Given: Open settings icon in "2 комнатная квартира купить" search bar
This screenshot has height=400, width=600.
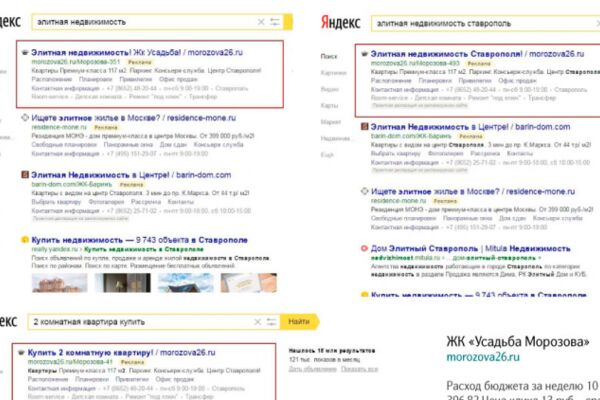Looking at the screenshot, I should pyautogui.click(x=271, y=322).
